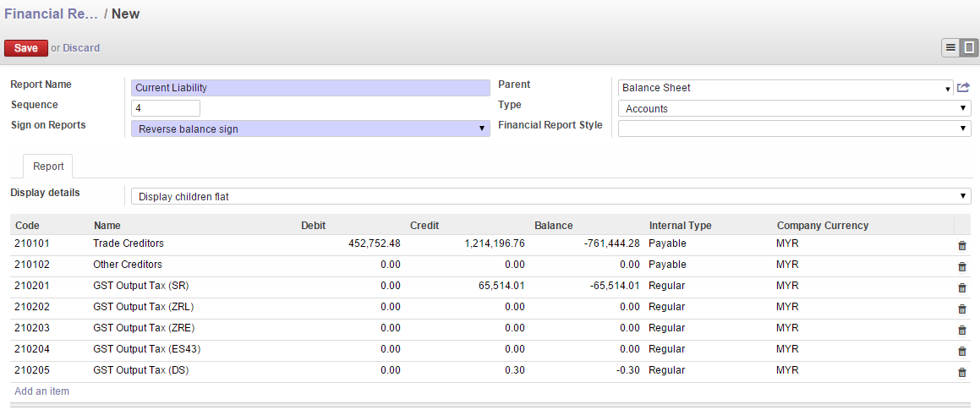980x410 pixels.
Task: Go back to Financial Reports breadcrumb
Action: [51, 14]
